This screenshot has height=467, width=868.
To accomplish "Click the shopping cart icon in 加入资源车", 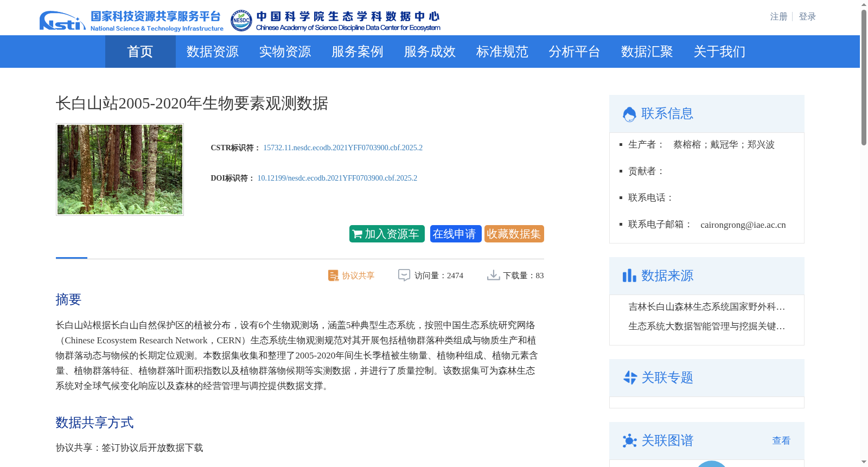I will click(x=357, y=234).
